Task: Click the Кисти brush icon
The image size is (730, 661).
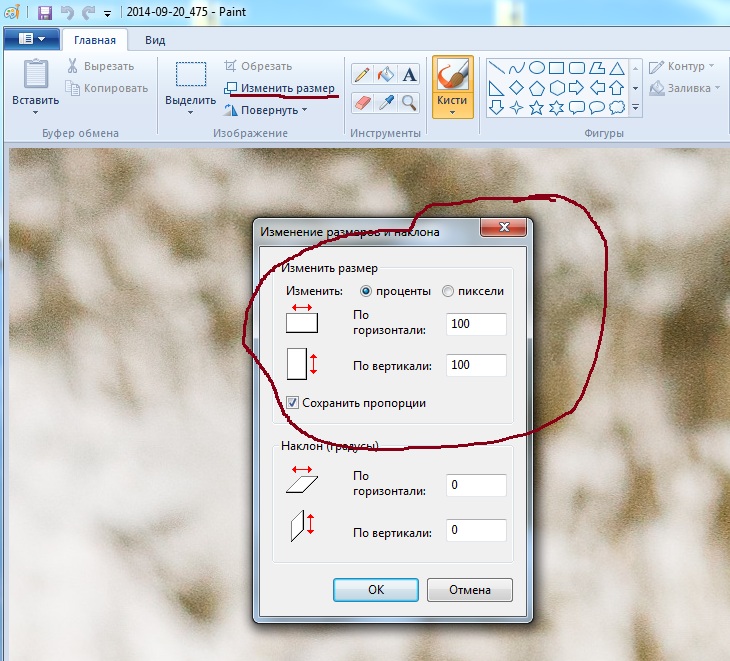Action: [452, 74]
